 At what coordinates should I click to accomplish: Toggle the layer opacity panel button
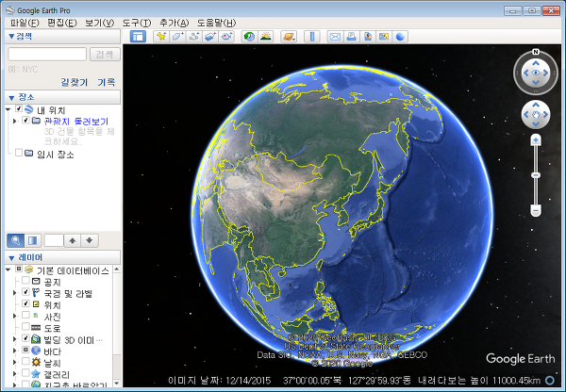pos(32,240)
